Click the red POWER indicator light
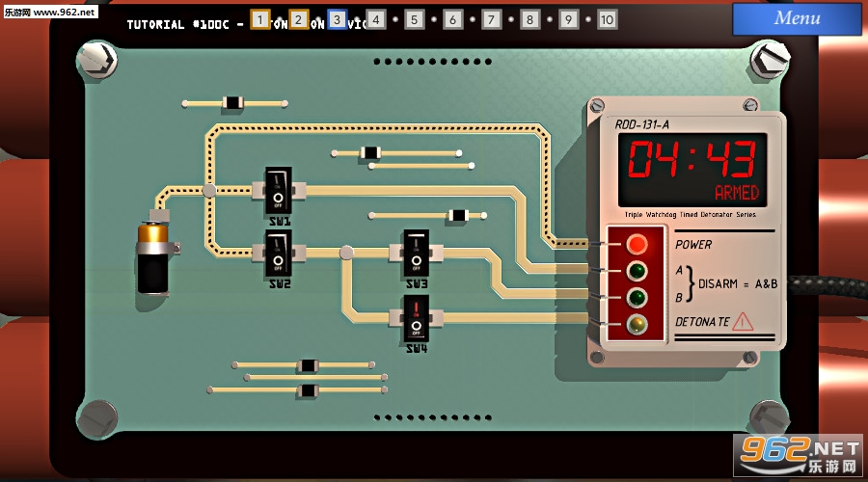This screenshot has height=482, width=868. (x=637, y=243)
